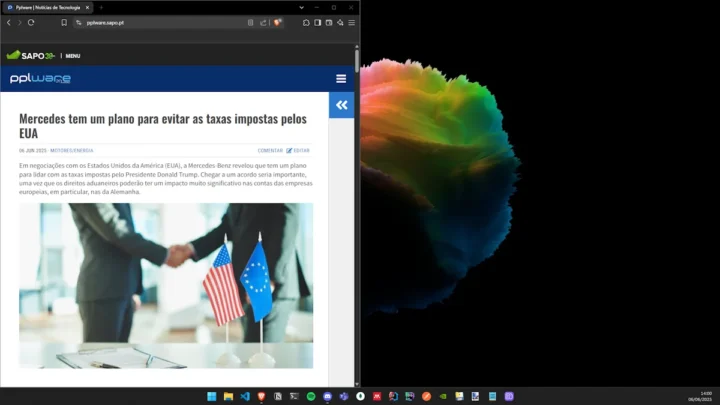Viewport: 720px width, 405px height.
Task: Open the Brave Shields lion icon
Action: (x=277, y=22)
